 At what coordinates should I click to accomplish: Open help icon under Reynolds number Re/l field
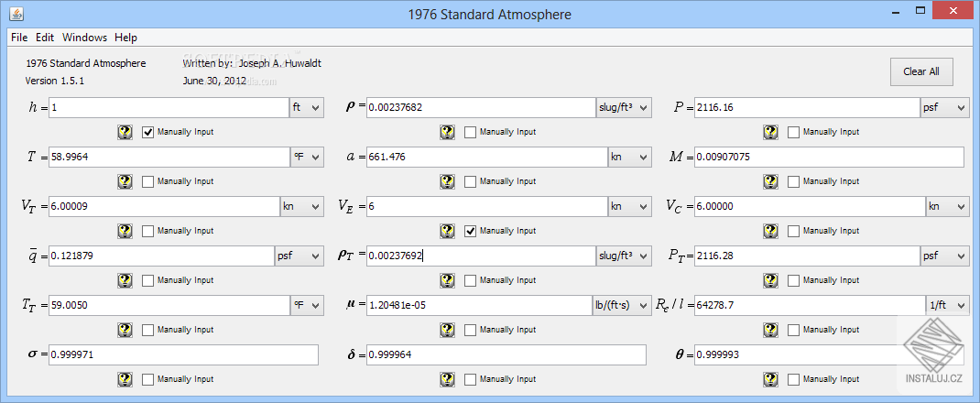coord(770,330)
